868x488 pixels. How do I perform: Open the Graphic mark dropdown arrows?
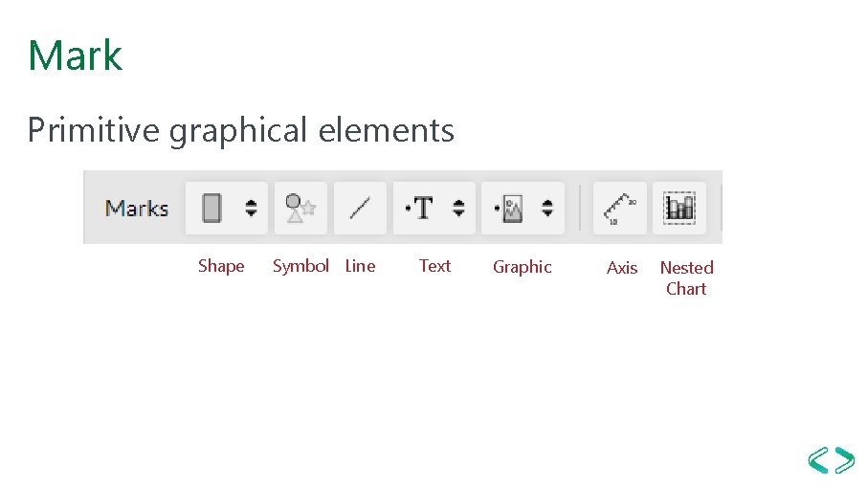[x=547, y=208]
